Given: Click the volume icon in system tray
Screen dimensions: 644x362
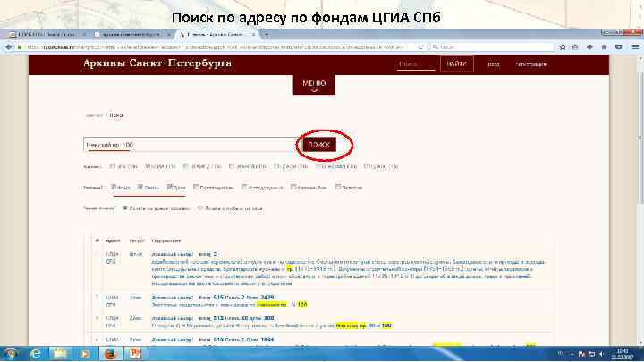Looking at the screenshot, I should (602, 354).
